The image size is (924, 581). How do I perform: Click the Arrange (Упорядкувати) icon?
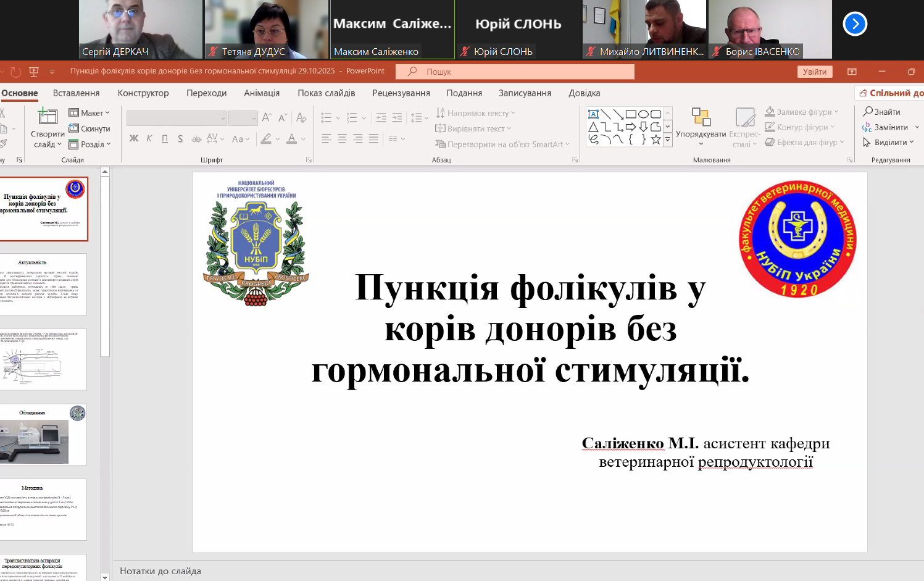701,117
